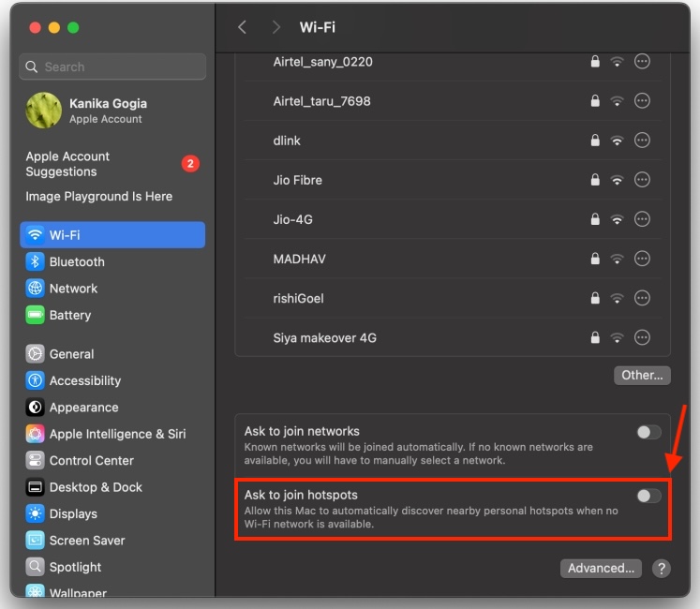Click the Accessibility icon in sidebar
Image resolution: width=700 pixels, height=609 pixels.
click(35, 380)
